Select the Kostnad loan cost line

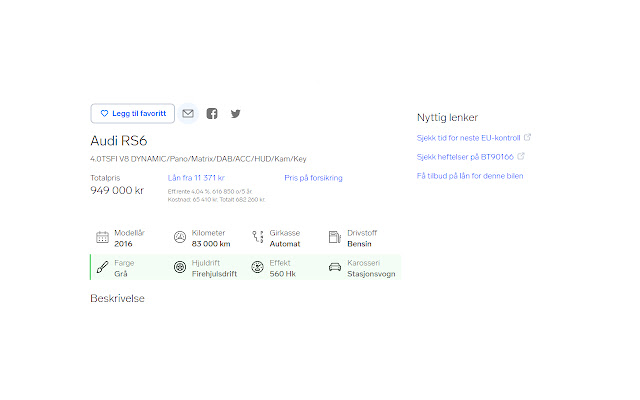click(217, 200)
